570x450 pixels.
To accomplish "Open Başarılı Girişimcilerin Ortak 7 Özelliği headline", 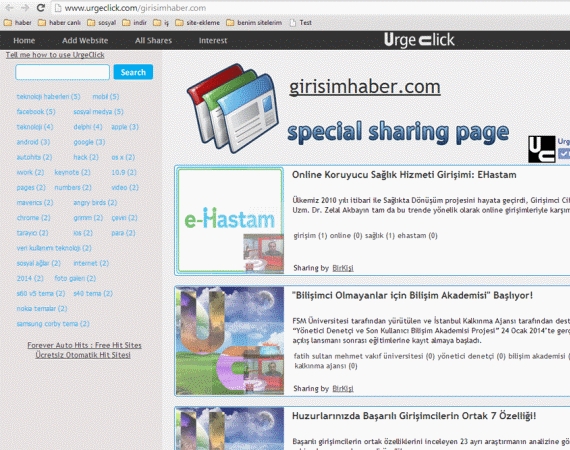I will click(414, 416).
